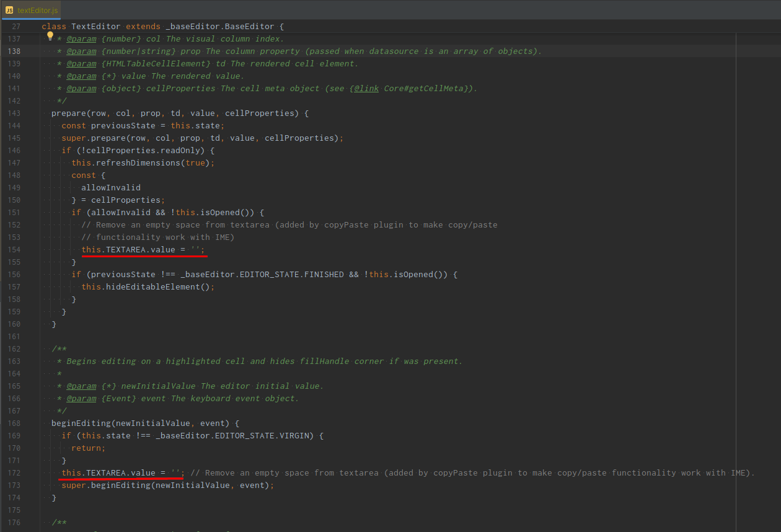This screenshot has height=532, width=781.
Task: Click line number 143 in the gutter
Action: (14, 113)
